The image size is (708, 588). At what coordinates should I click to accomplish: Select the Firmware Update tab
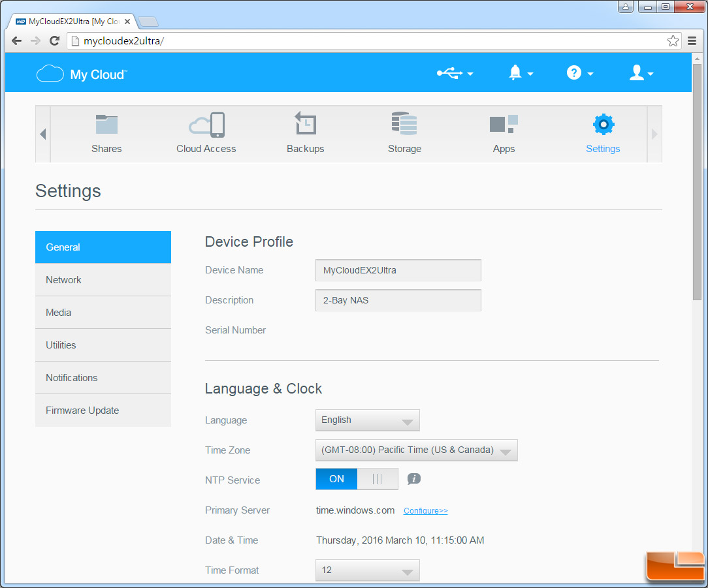103,410
